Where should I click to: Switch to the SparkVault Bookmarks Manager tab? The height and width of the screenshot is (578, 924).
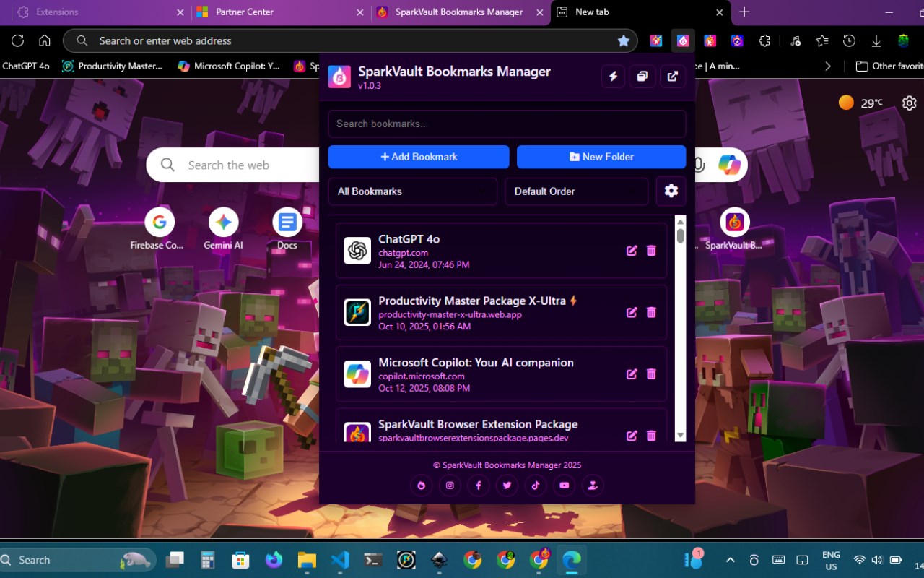[x=462, y=12]
